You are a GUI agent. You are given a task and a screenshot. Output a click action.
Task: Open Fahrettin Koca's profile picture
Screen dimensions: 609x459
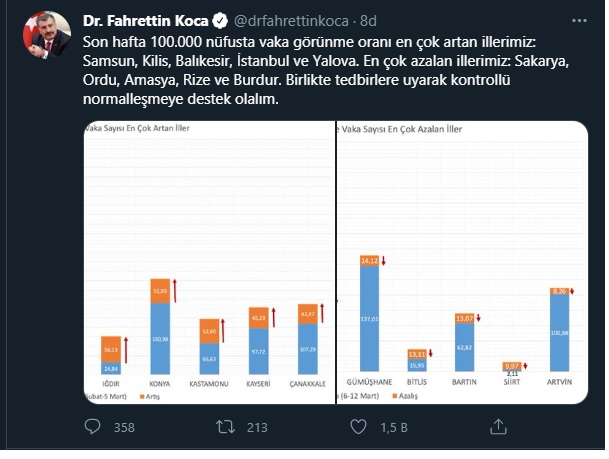(47, 36)
